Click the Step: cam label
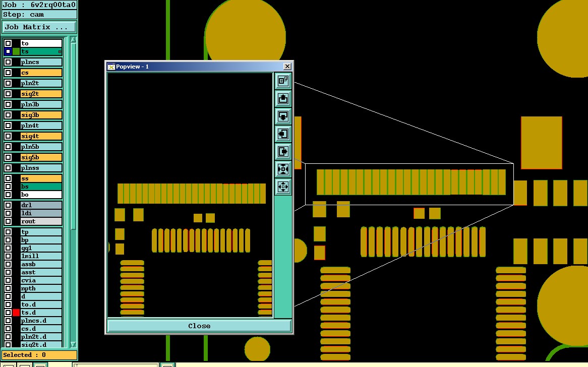This screenshot has width=588, height=367. (39, 14)
